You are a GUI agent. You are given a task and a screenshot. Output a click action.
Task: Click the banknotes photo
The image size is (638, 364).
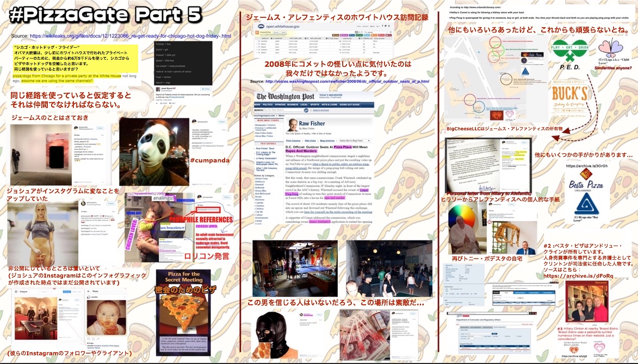(364, 335)
